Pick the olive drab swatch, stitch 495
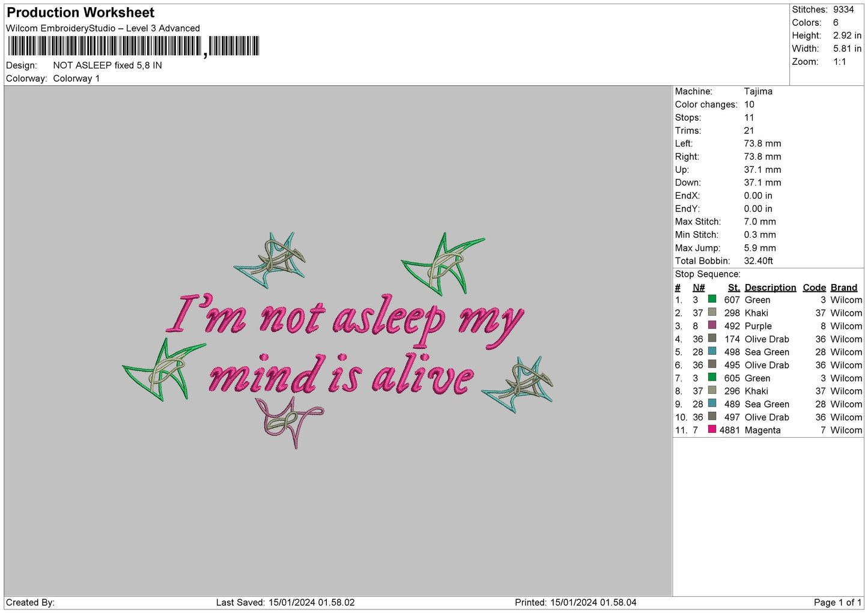Image resolution: width=868 pixels, height=613 pixels. tap(712, 364)
